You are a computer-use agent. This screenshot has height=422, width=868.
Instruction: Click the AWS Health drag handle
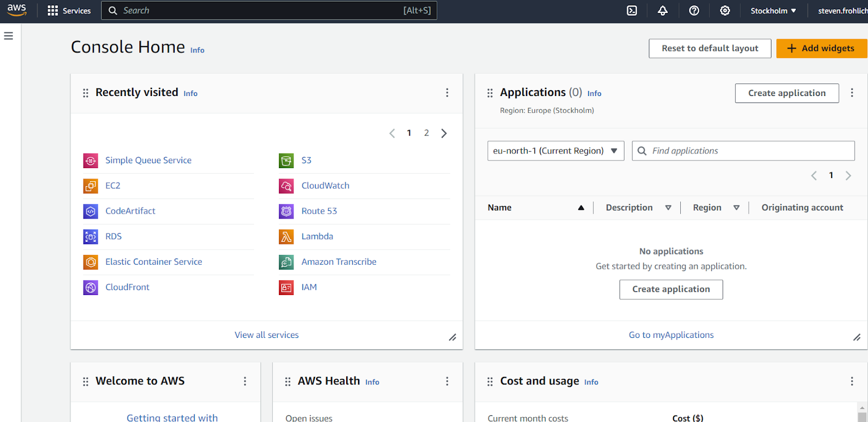pyautogui.click(x=288, y=382)
